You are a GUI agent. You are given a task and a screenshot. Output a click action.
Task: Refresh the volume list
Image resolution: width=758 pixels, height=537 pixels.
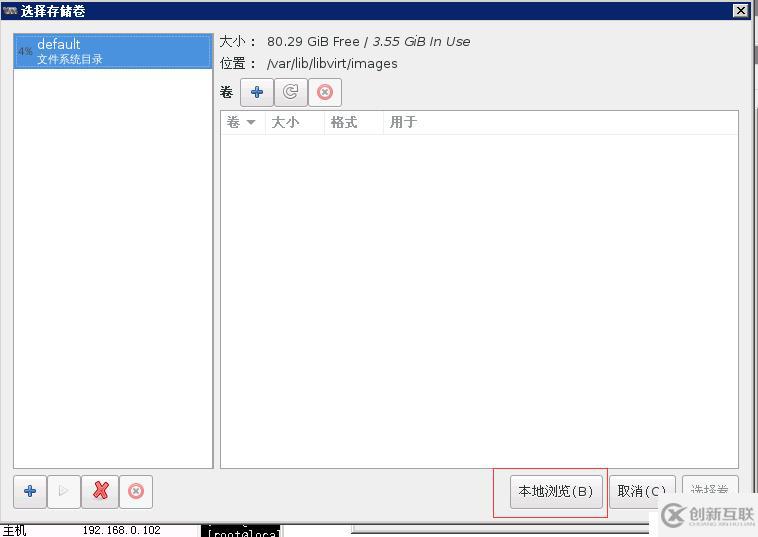click(x=291, y=92)
